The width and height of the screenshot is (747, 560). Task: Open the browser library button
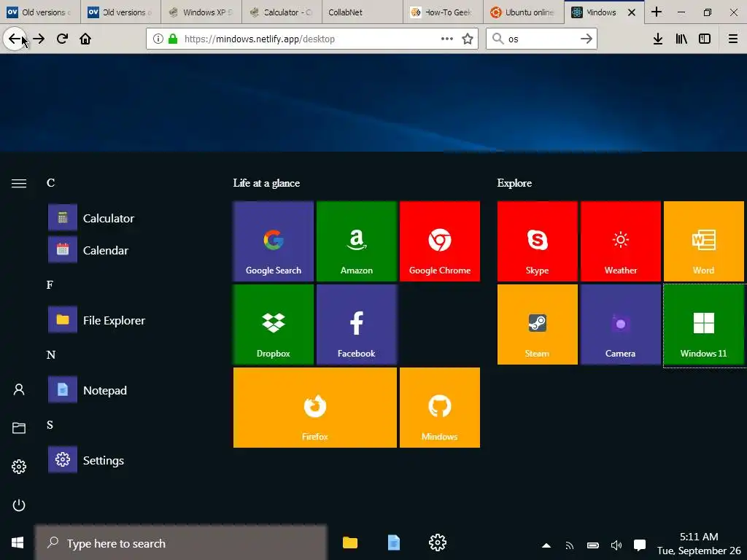click(681, 39)
